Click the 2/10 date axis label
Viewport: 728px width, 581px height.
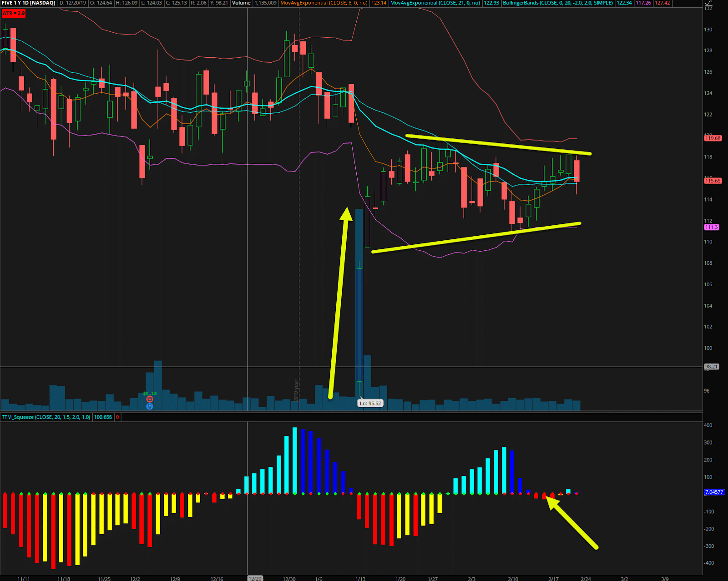[513, 579]
